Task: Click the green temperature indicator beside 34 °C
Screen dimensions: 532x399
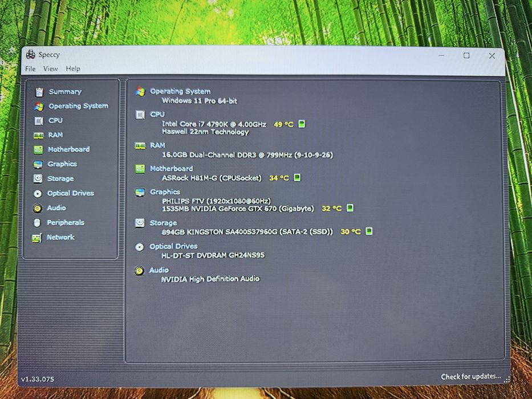Action: [297, 177]
